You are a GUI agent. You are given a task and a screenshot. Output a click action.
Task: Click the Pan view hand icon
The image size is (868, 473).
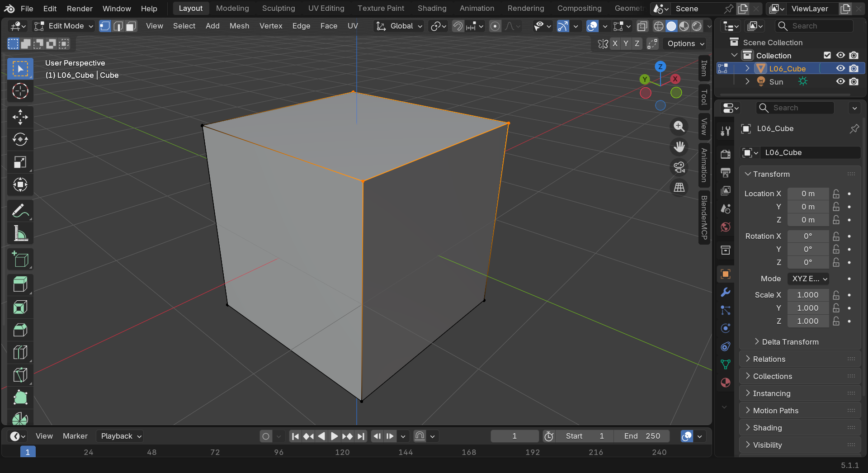click(679, 147)
